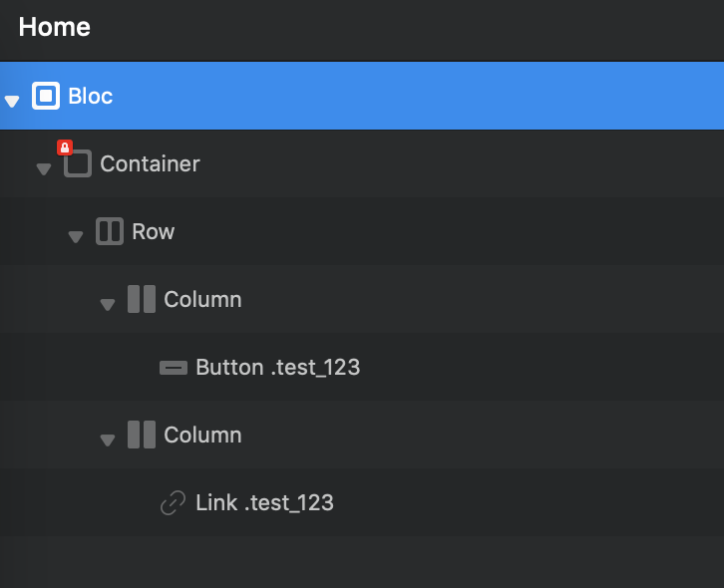The image size is (724, 588).
Task: Select the Link .test_123 layer
Action: [x=264, y=503]
